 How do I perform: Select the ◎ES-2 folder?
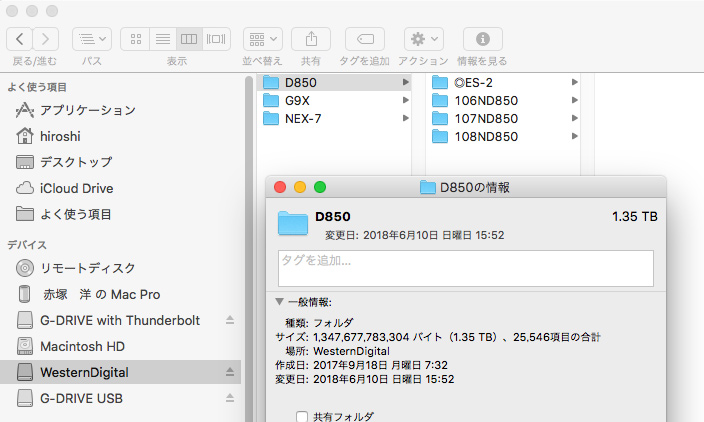coord(503,83)
